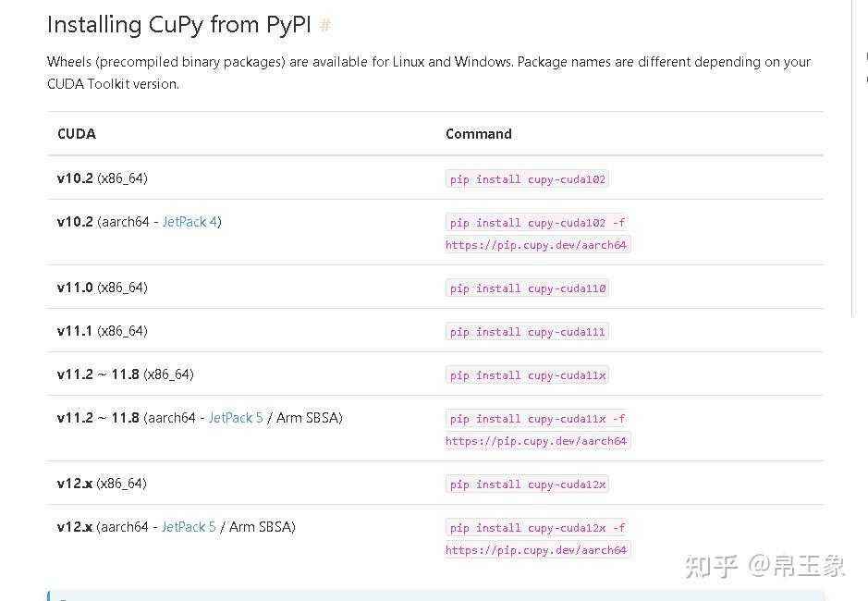
Task: Select the pip install cupy-cuda11x command
Action: (526, 374)
